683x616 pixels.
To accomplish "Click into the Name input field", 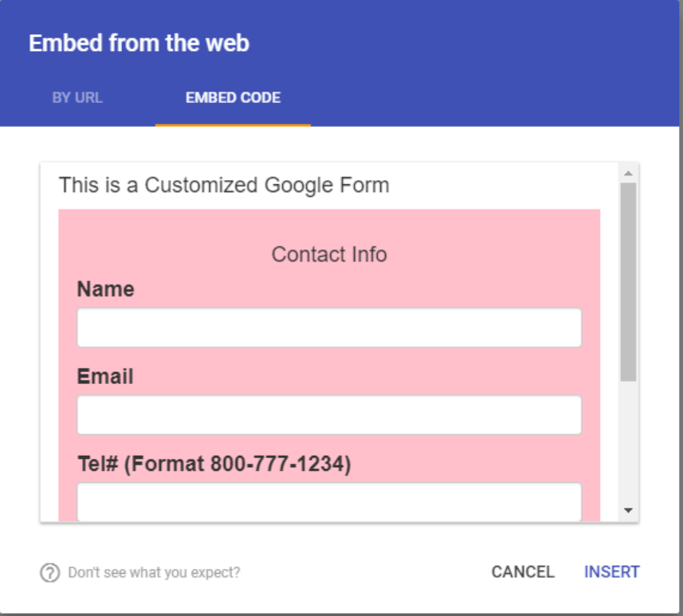I will tap(329, 328).
